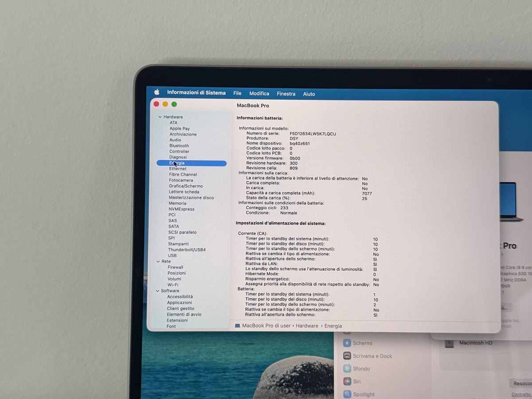The width and height of the screenshot is (532, 399).
Task: Click the Impostazioni d'alimentazione del sistema heading
Action: pos(281,223)
